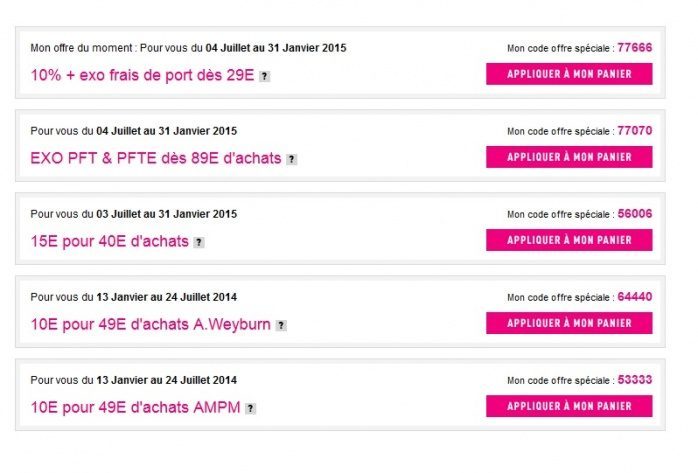Click the special offer code 53333

click(x=635, y=379)
